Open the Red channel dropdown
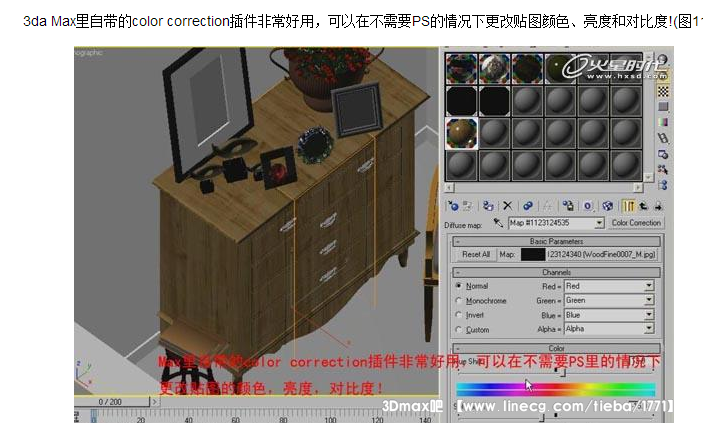703x423 pixels. pos(649,286)
